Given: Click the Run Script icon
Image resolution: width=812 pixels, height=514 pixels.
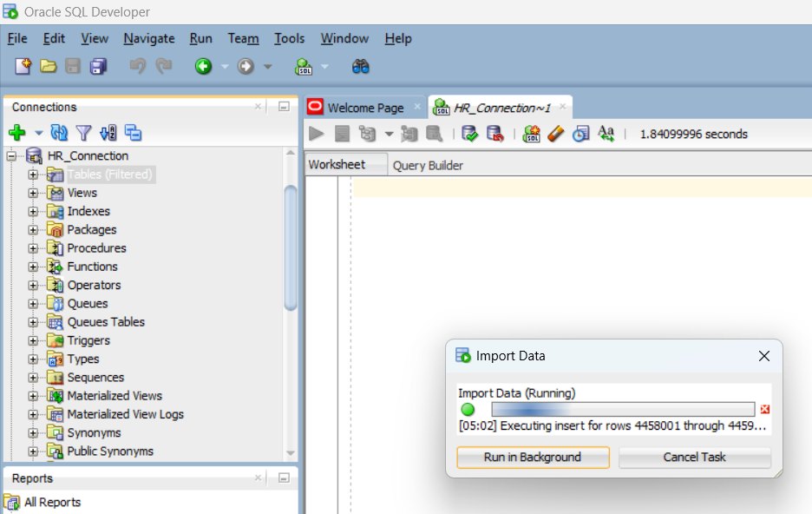Looking at the screenshot, I should (x=343, y=134).
